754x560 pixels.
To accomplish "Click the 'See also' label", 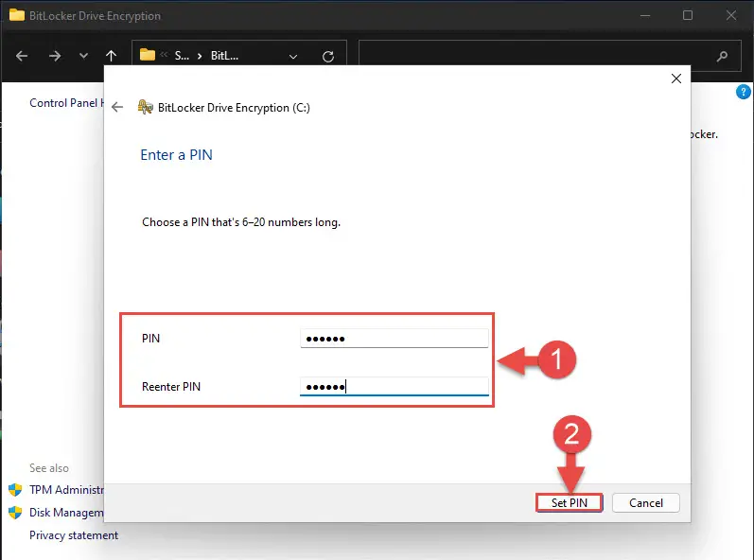I will click(x=49, y=468).
